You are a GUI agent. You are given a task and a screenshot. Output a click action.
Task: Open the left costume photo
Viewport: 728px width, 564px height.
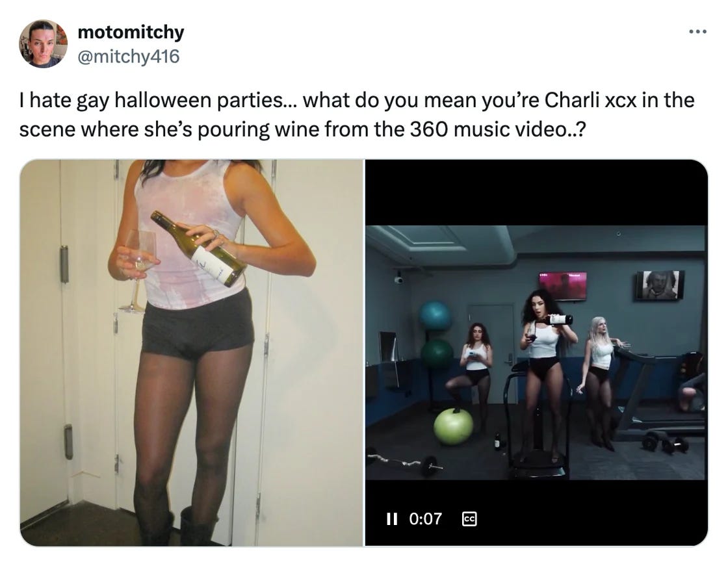tap(191, 353)
